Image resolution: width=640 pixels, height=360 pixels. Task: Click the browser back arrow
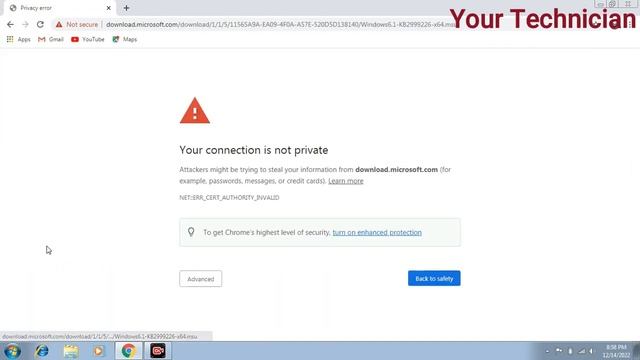pos(10,24)
